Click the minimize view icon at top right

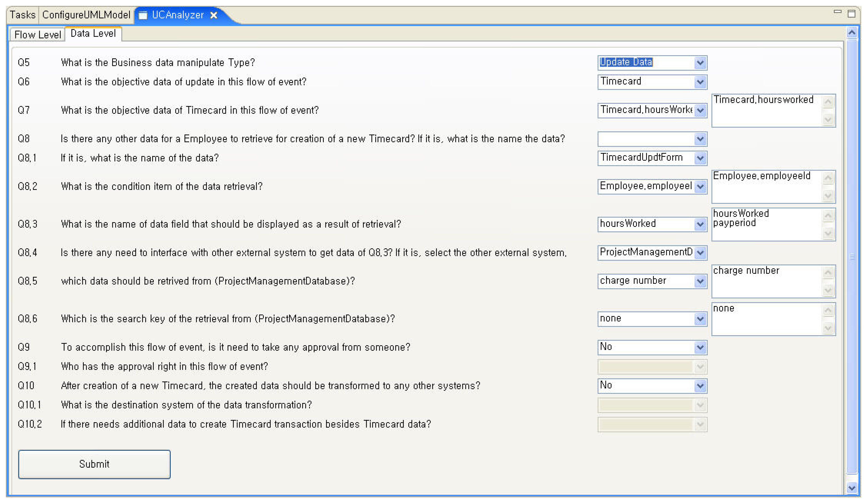coord(837,12)
